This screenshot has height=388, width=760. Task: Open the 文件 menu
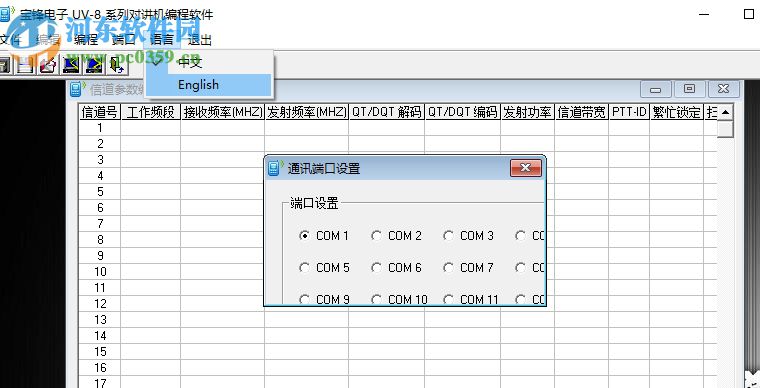click(x=10, y=40)
